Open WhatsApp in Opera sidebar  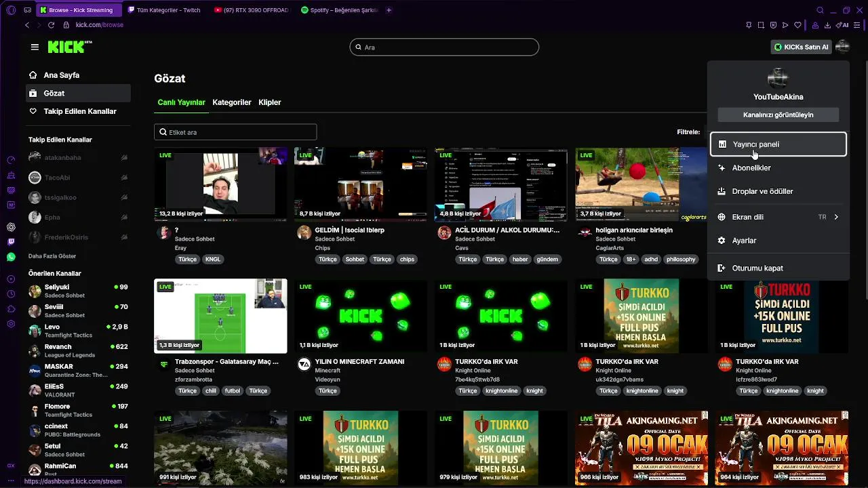(11, 257)
